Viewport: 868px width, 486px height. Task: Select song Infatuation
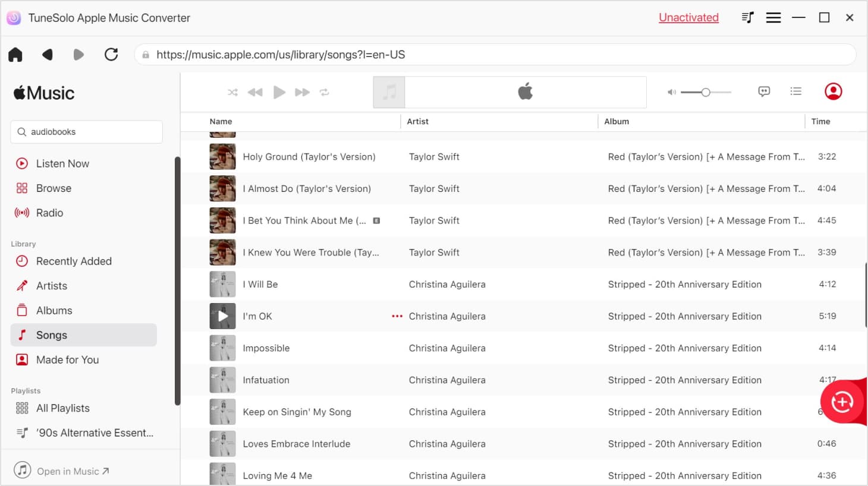pos(266,380)
